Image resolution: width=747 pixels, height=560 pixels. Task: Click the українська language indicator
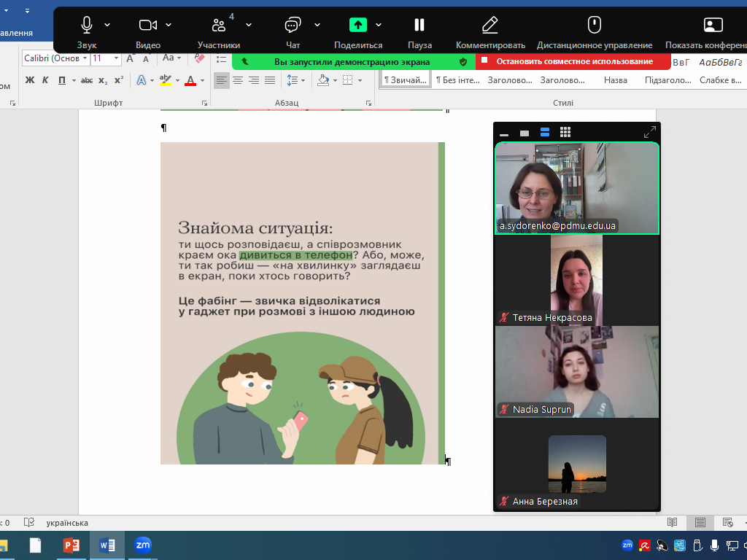click(67, 523)
